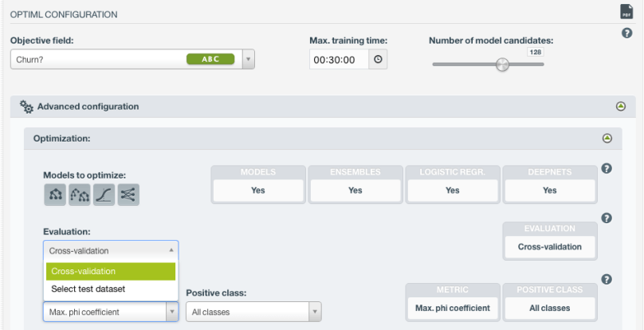The width and height of the screenshot is (644, 330).
Task: Click the MODELS summary Yes box
Action: click(x=258, y=191)
